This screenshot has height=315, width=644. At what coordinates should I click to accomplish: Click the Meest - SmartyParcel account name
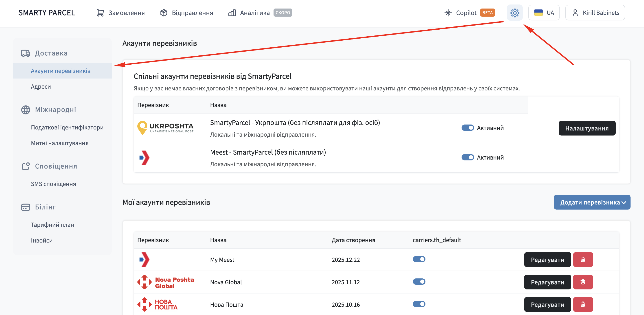tap(268, 152)
